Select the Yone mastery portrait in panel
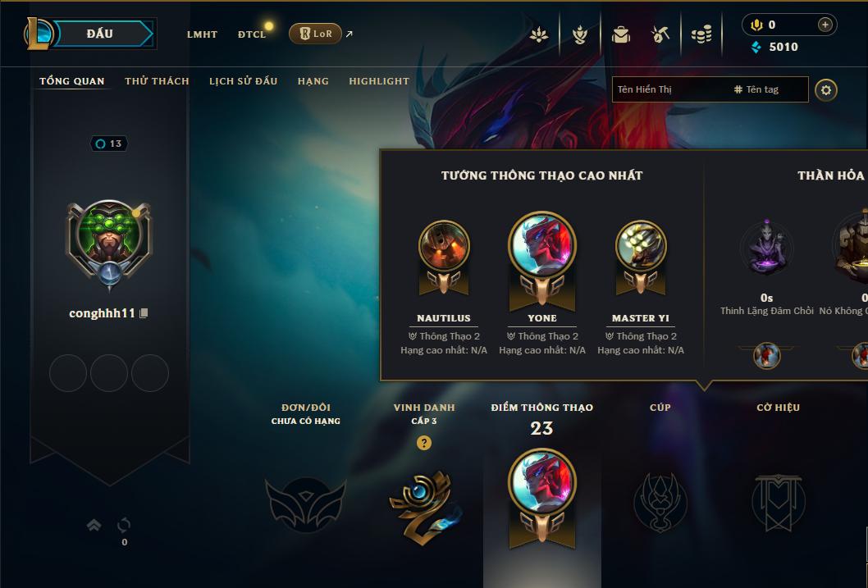868x588 pixels. [542, 245]
